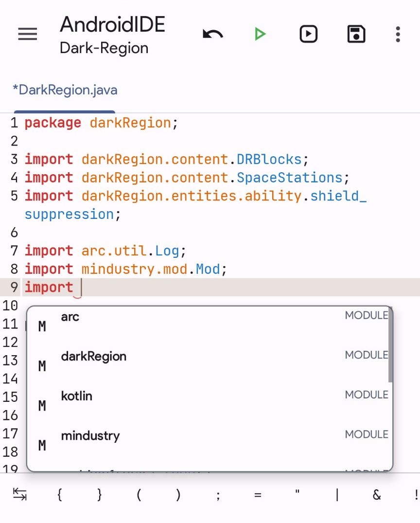
Task: Insert a semicolon from symbol bar
Action: pyautogui.click(x=217, y=494)
